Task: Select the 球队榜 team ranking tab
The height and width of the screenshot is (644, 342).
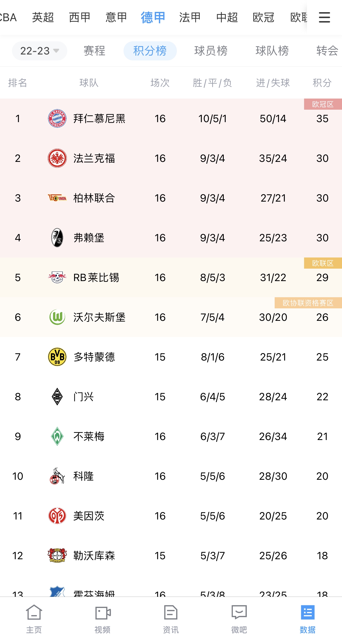Action: click(x=272, y=51)
